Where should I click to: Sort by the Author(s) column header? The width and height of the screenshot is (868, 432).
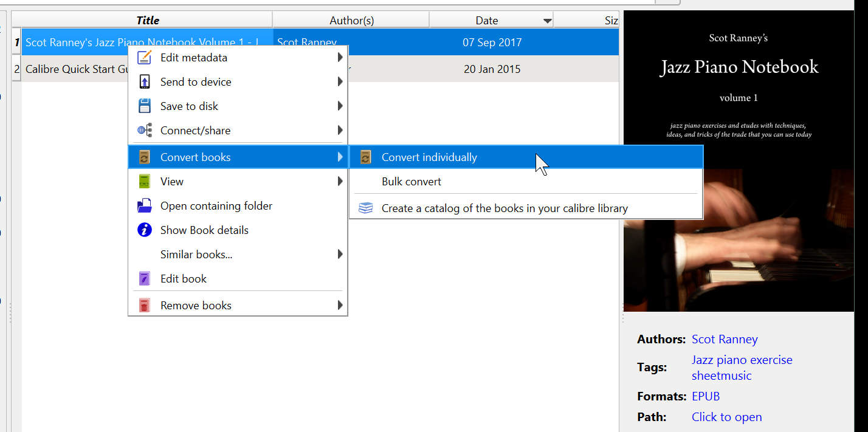[x=351, y=21]
